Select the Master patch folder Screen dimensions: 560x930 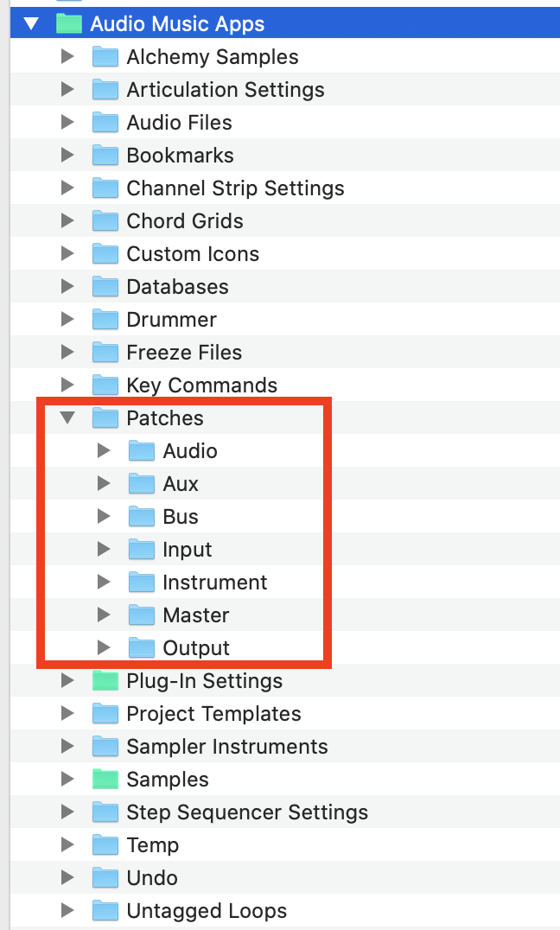click(195, 615)
